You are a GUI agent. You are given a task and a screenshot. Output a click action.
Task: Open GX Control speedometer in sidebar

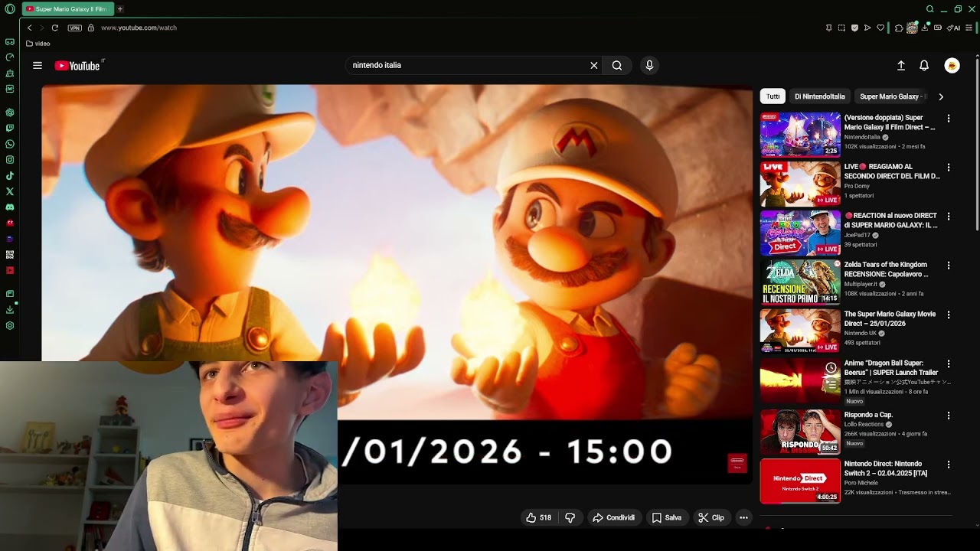10,57
